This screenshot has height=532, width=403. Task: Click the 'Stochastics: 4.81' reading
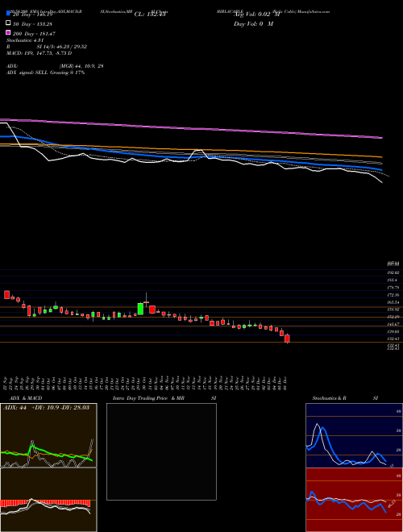[23, 40]
